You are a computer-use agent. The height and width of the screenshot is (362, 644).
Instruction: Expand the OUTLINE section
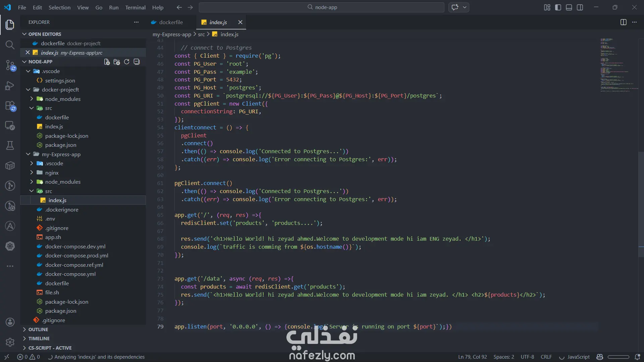click(38, 329)
